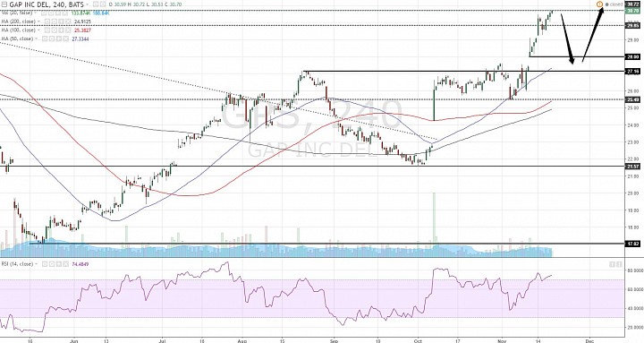Open the MA (100, close) dropdown arrow
The width and height of the screenshot is (644, 343).
(38, 30)
